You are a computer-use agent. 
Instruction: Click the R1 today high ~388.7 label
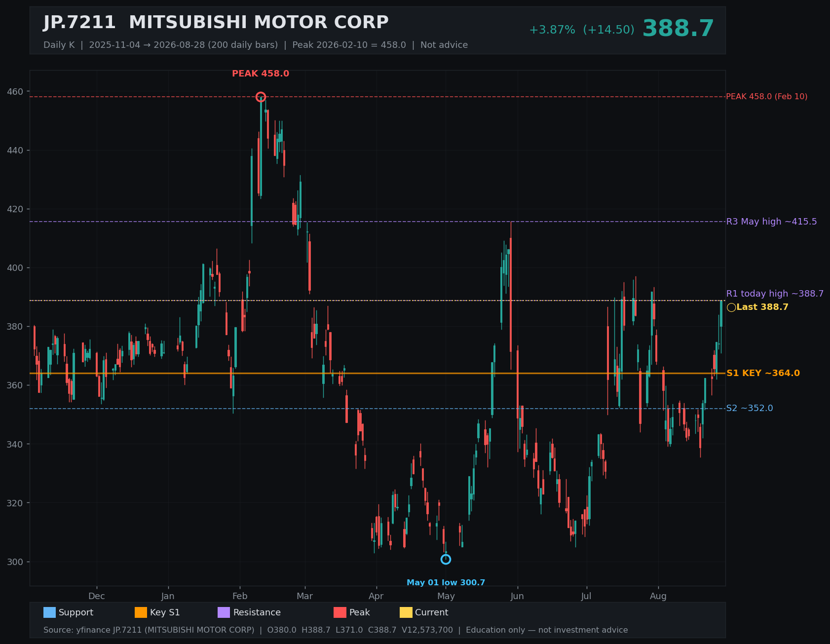tap(775, 294)
